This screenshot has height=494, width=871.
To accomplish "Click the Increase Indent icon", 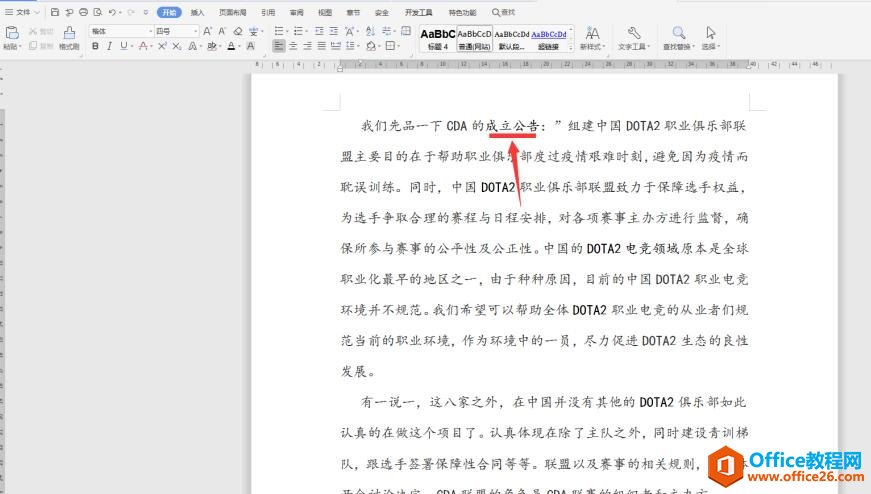I will [x=333, y=32].
